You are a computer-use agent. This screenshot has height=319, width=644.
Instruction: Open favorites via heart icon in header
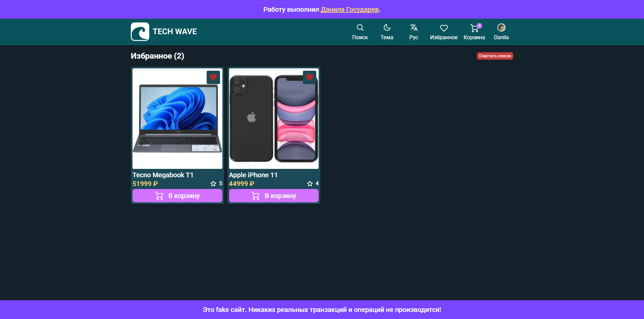pyautogui.click(x=444, y=28)
